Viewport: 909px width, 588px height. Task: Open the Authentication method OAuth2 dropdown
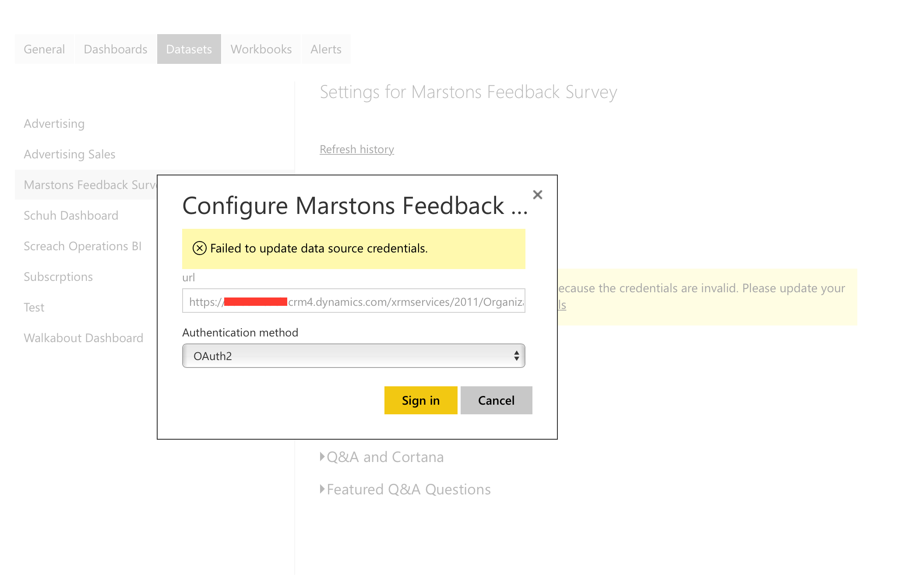tap(353, 356)
